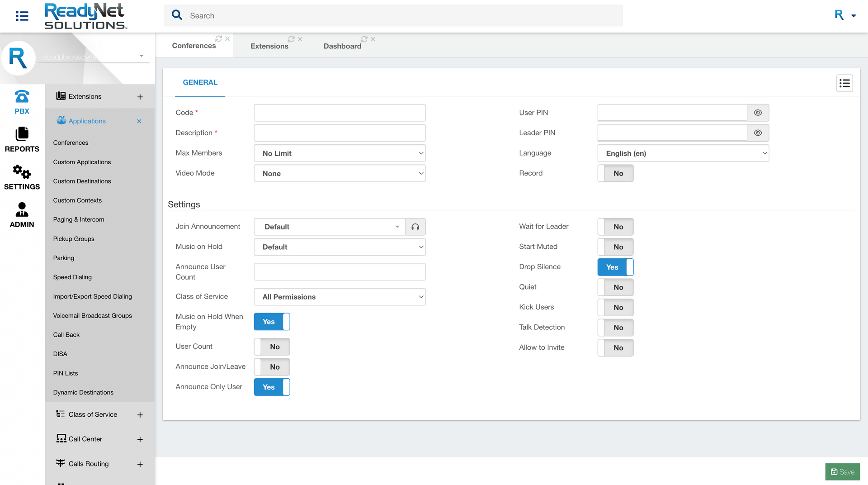Switch to the Extensions tab
868x485 pixels.
269,46
